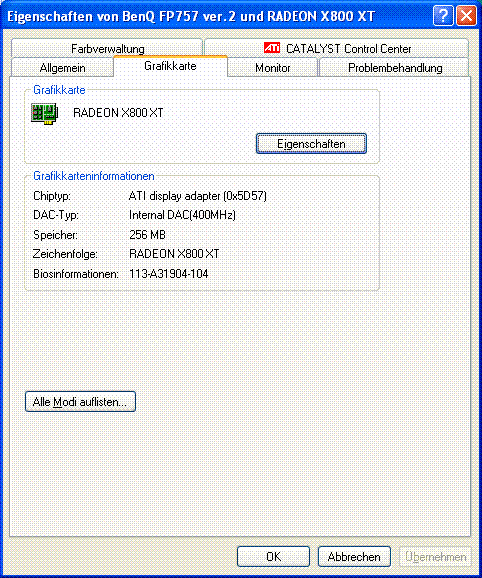The image size is (482, 578).
Task: Click the Zeichenfolge label
Action: [x=65, y=254]
